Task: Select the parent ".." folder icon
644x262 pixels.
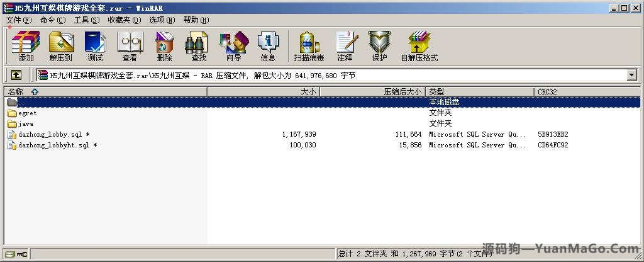Action: [12, 102]
